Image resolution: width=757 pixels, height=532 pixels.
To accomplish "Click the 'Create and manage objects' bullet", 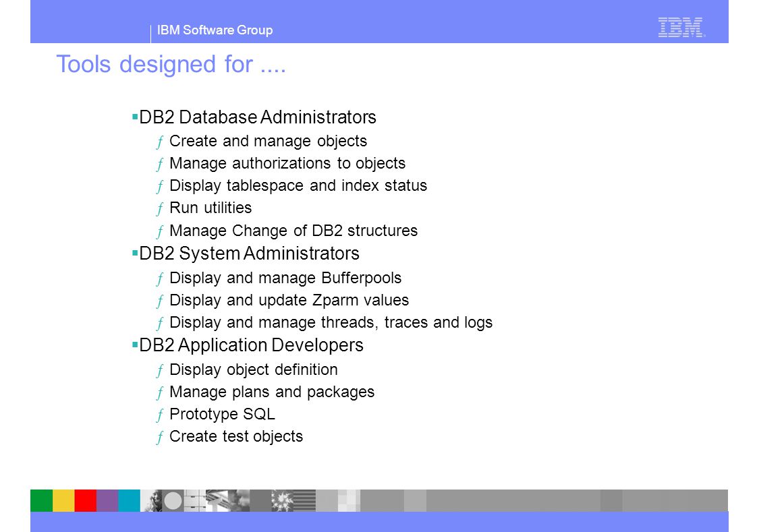I will tap(268, 141).
